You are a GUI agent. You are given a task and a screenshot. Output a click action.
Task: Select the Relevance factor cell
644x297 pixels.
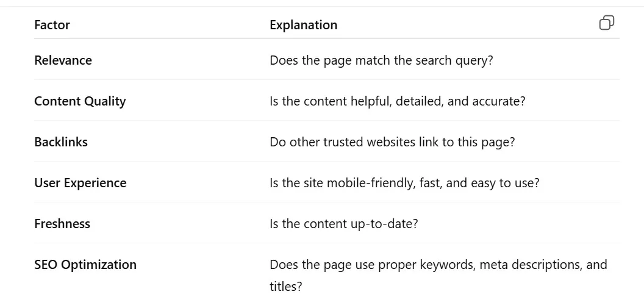coord(63,60)
